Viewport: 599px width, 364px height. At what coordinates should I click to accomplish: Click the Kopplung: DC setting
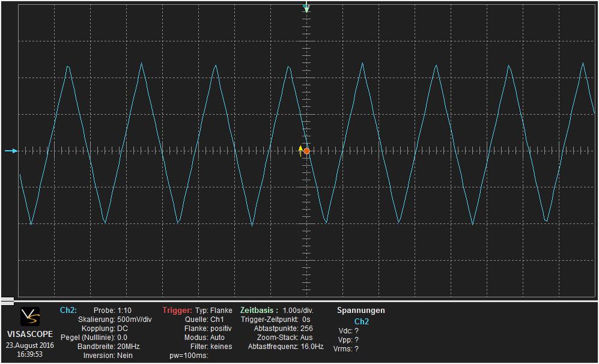105,329
